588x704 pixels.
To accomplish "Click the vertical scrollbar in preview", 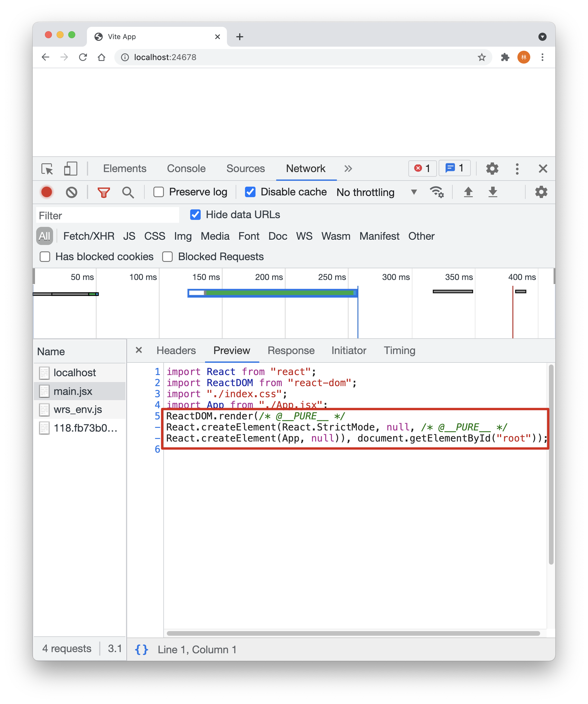I will click(x=551, y=464).
